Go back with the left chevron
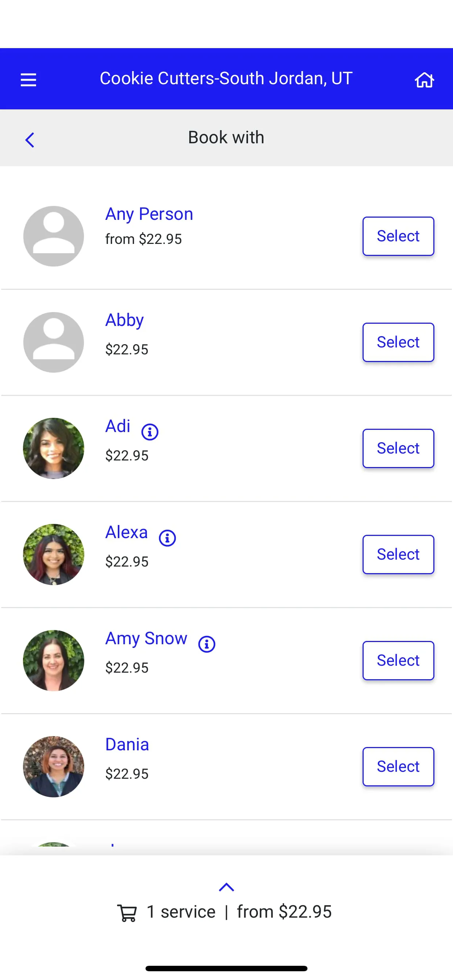 [30, 140]
